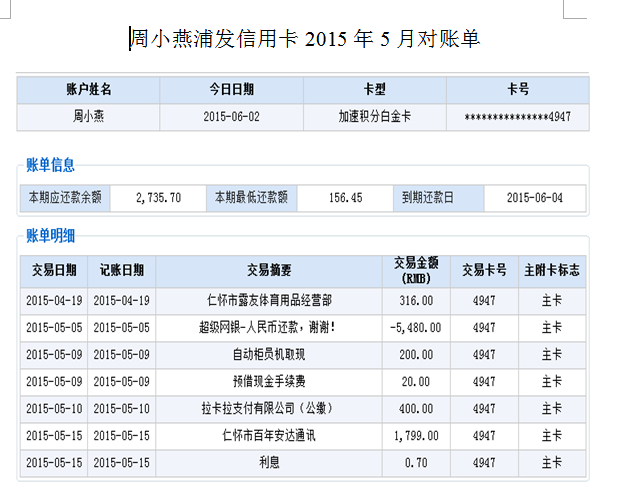631x495 pixels.
Task: Click the date value 2015-06-02
Action: [x=231, y=117]
